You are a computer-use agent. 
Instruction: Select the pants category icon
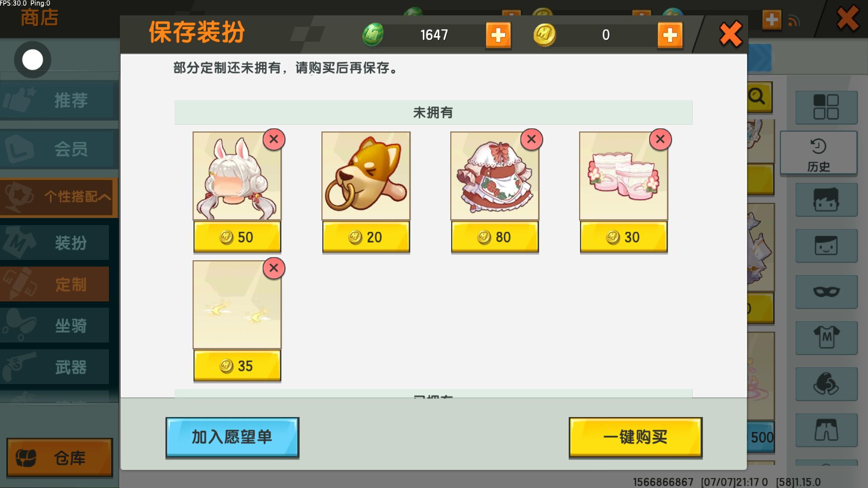coord(826,430)
